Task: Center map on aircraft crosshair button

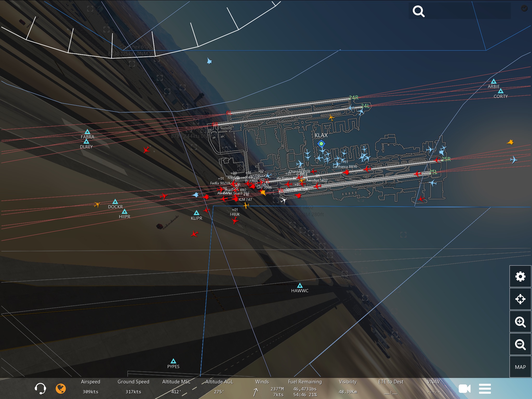Action: point(520,299)
